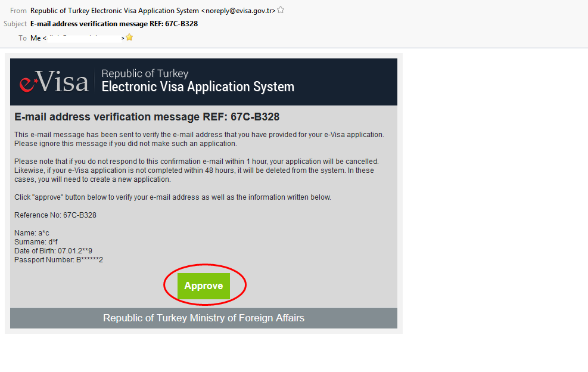Click 'Date of Birth: 07.01.2**9' line

coord(53,251)
